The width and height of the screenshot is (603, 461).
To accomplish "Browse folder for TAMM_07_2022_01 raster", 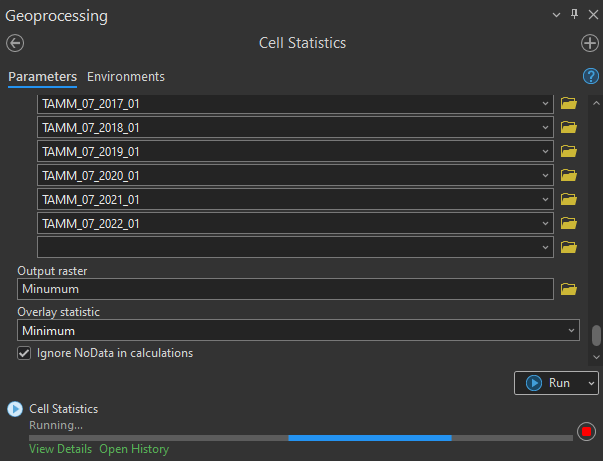I will point(569,223).
